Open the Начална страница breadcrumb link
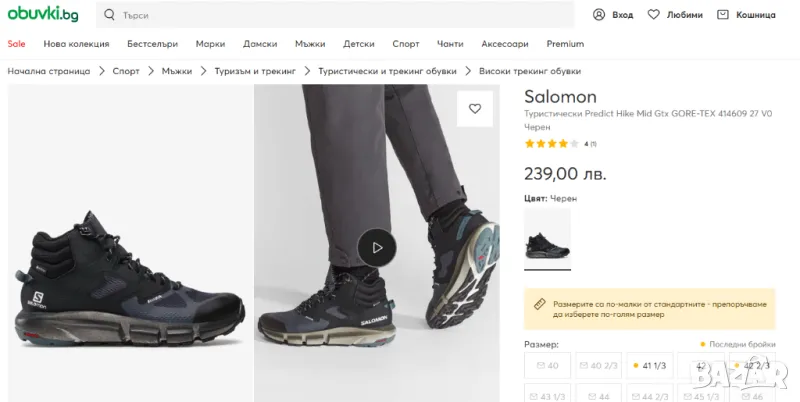This screenshot has width=800, height=402. [x=49, y=71]
